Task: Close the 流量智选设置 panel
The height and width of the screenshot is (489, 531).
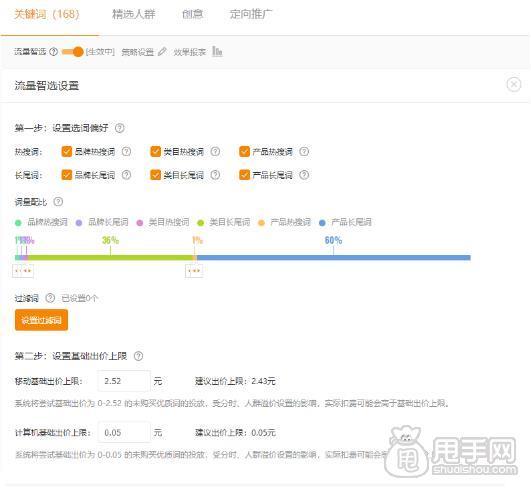Action: click(514, 84)
